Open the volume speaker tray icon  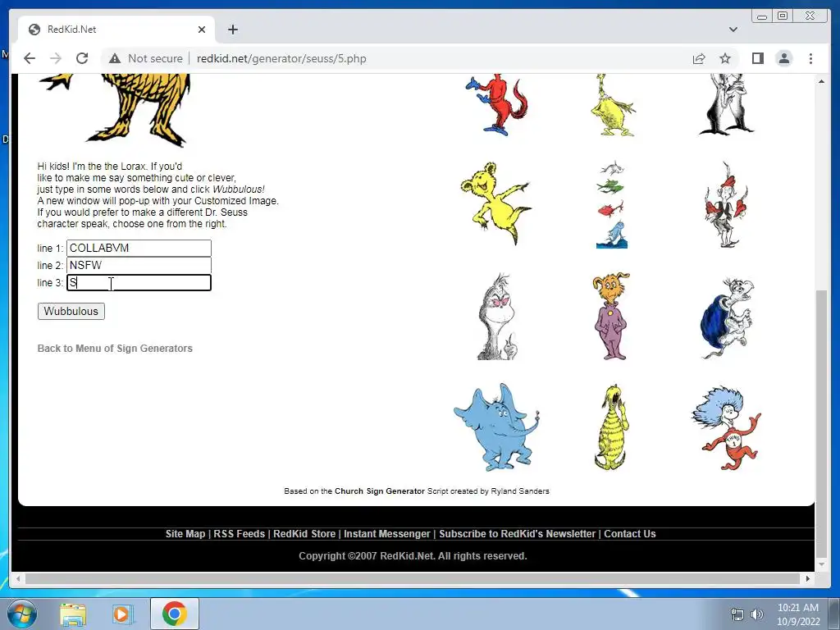pyautogui.click(x=757, y=614)
